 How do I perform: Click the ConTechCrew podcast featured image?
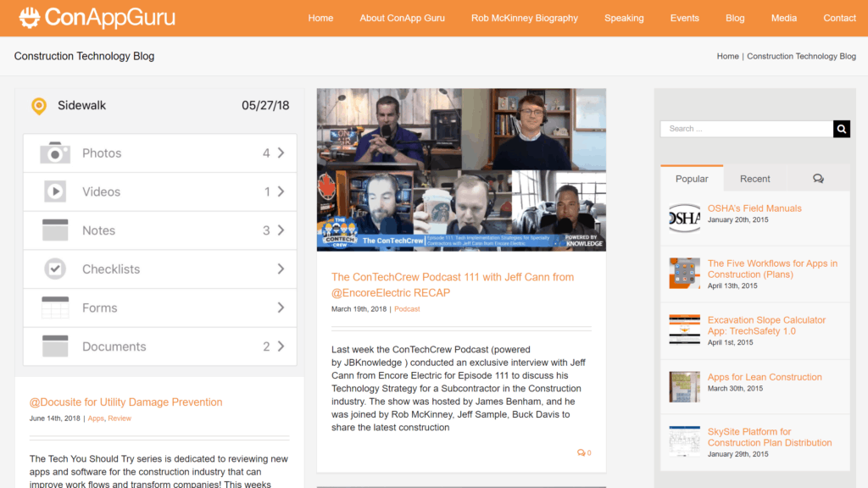pos(461,169)
